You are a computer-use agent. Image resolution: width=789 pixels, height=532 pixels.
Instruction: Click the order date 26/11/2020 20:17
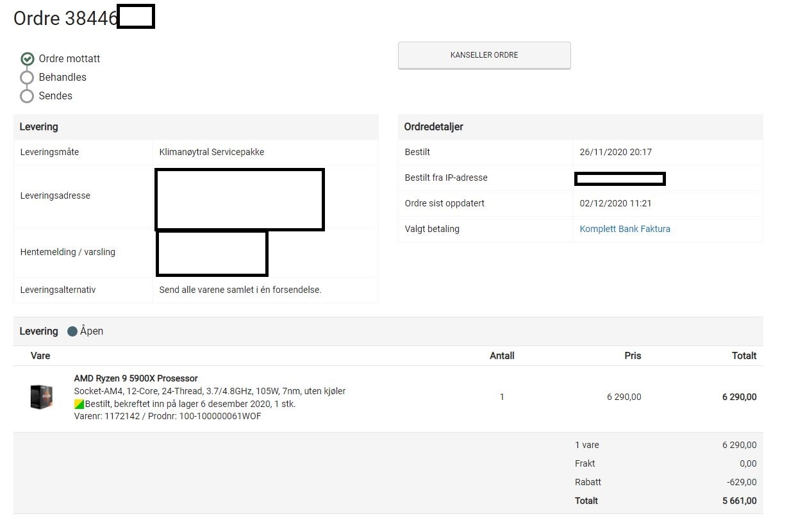click(x=615, y=152)
